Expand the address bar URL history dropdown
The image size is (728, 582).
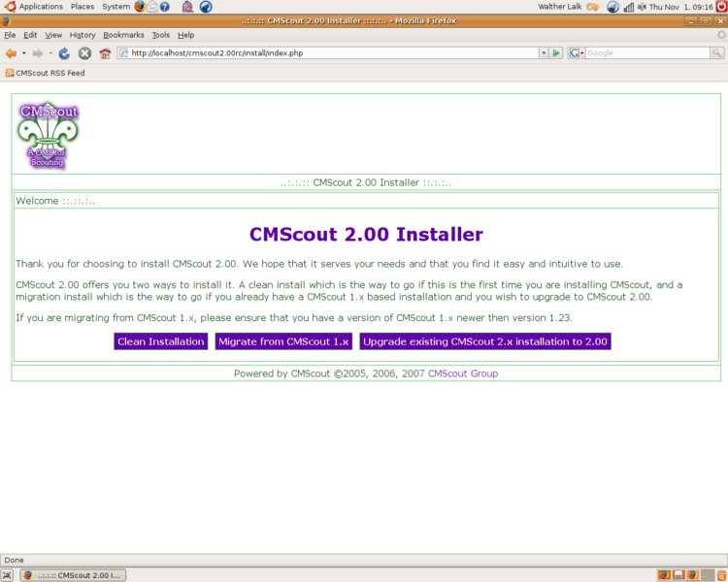tap(544, 53)
